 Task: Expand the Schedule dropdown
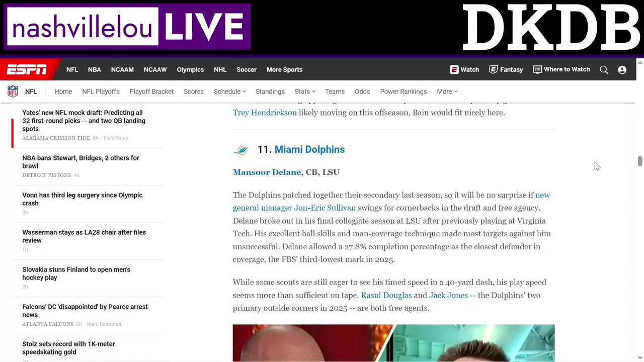(x=230, y=92)
